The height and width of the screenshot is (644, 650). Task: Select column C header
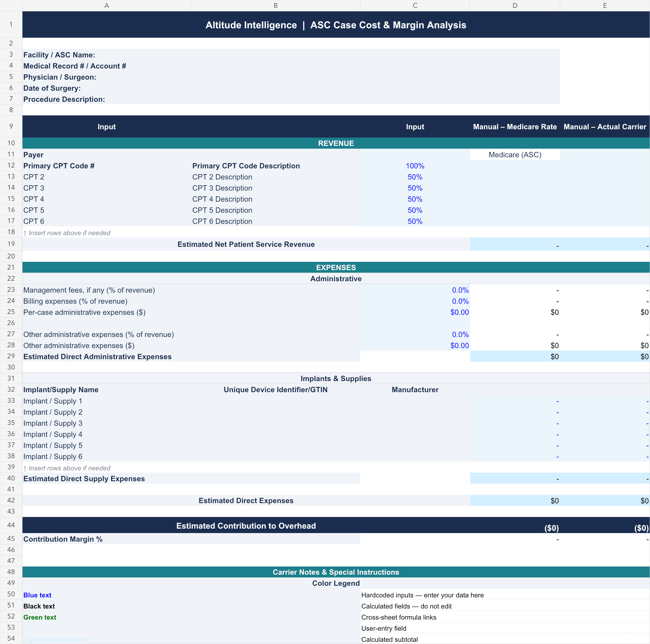(x=415, y=5)
